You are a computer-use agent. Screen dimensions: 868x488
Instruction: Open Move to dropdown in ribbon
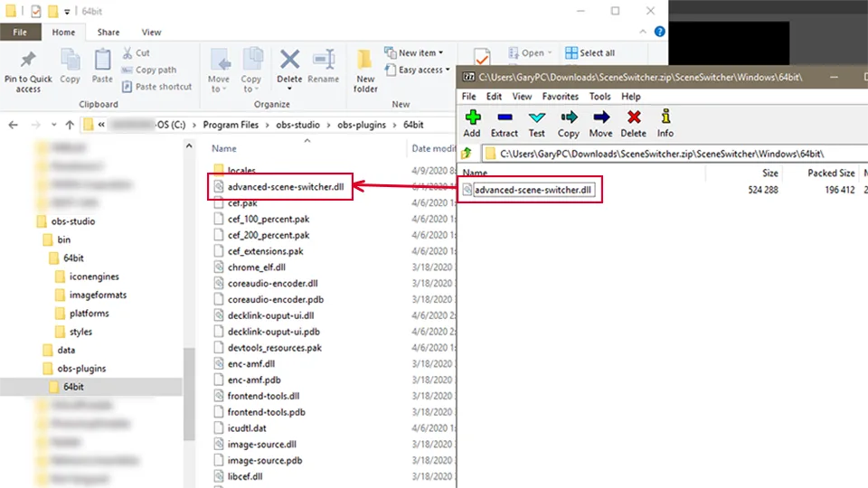219,70
